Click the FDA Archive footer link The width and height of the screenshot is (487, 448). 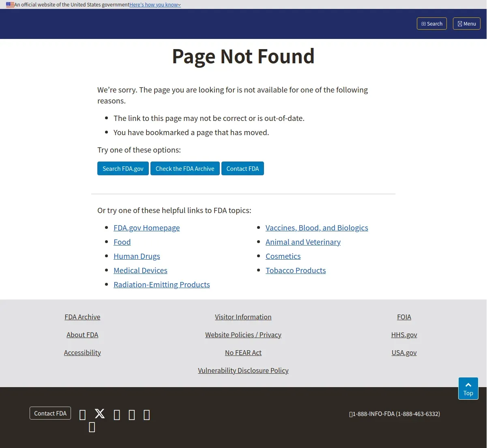click(82, 317)
